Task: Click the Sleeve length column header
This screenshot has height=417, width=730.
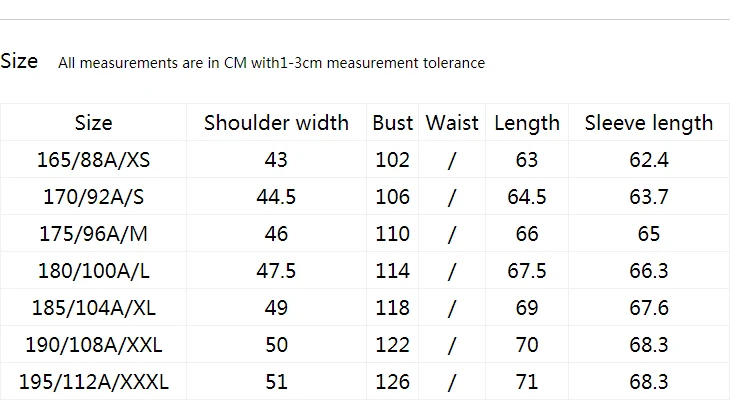Action: pyautogui.click(x=649, y=124)
